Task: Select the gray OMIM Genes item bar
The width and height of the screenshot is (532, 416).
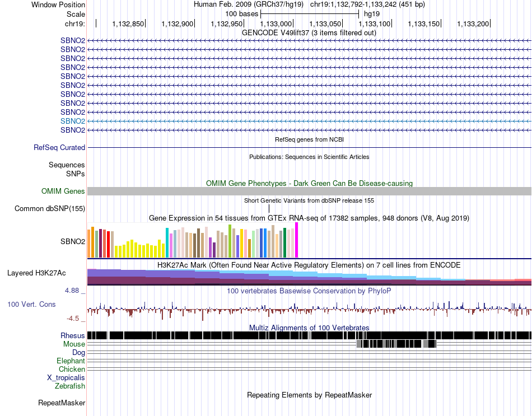Action: click(309, 191)
